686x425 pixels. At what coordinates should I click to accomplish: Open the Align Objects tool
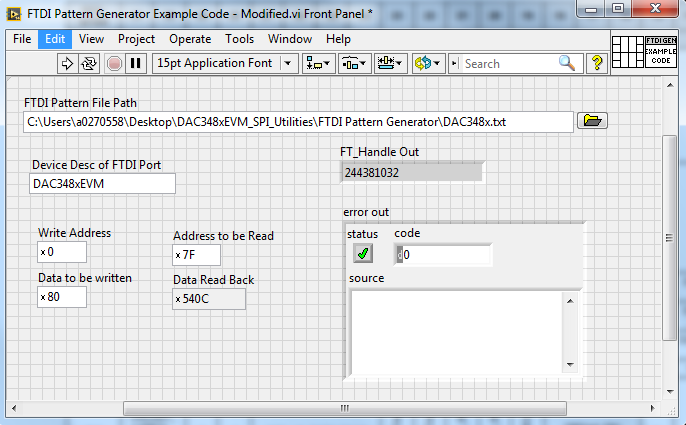(318, 64)
